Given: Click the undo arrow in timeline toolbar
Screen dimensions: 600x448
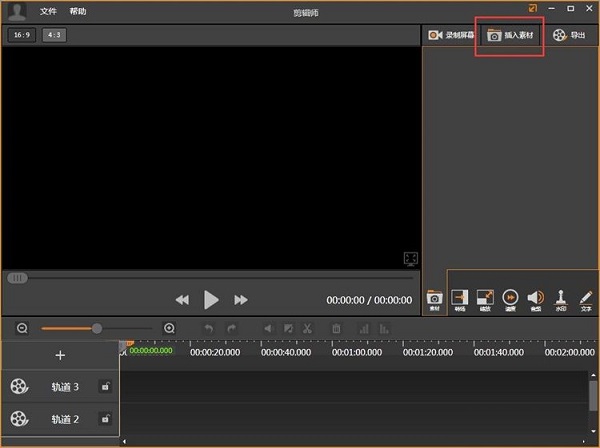Looking at the screenshot, I should (208, 328).
